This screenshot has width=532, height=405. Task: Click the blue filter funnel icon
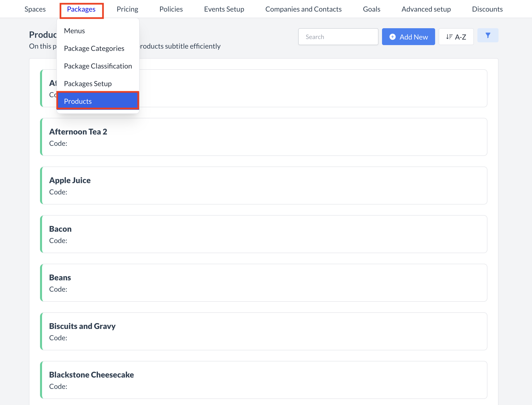tap(487, 36)
